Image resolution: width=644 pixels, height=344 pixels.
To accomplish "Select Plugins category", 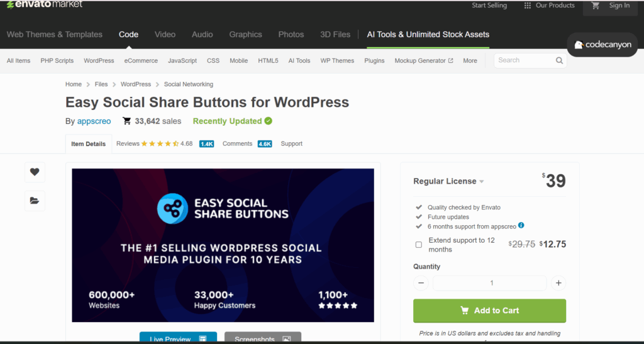I will point(374,61).
